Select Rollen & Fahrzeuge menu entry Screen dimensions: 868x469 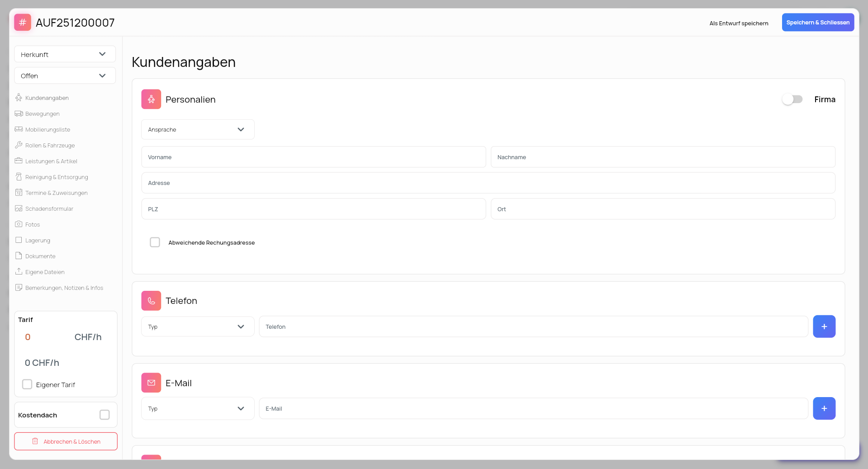[50, 146]
